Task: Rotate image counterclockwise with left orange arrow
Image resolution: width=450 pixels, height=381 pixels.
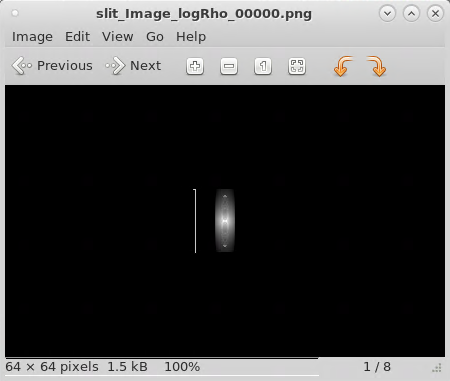Action: click(343, 66)
